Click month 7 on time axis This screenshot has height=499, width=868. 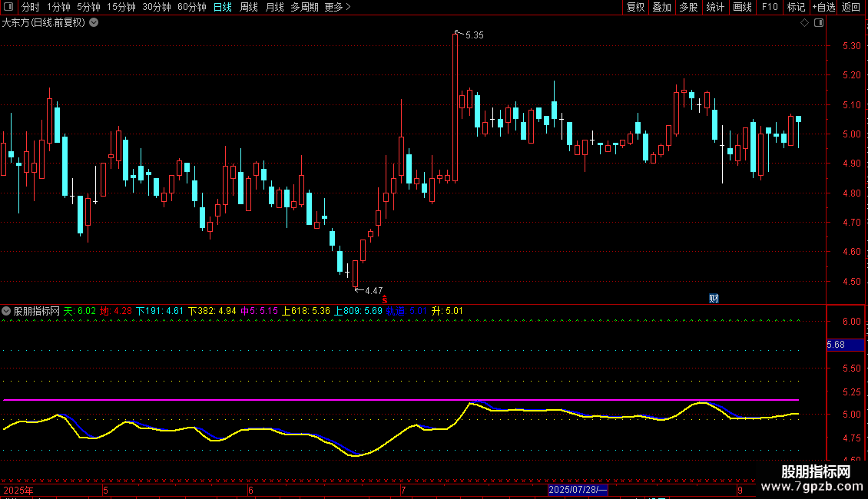(x=403, y=491)
